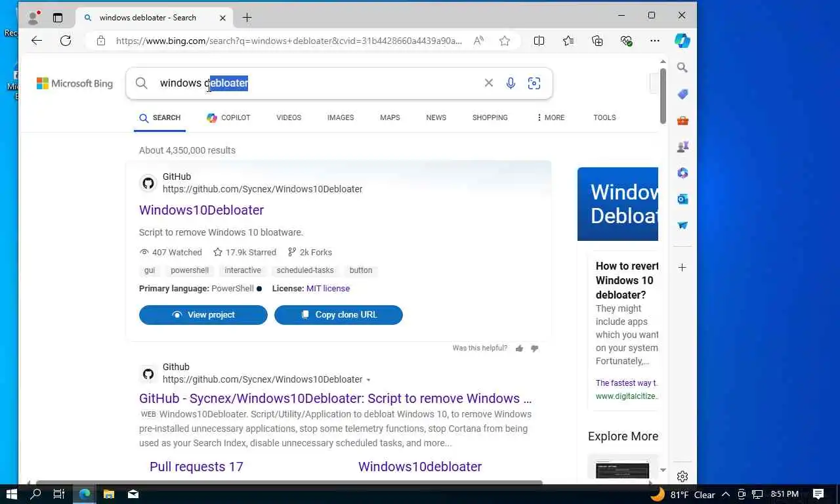Switch to the COPILOT search tab
This screenshot has width=840, height=504.
click(x=228, y=117)
